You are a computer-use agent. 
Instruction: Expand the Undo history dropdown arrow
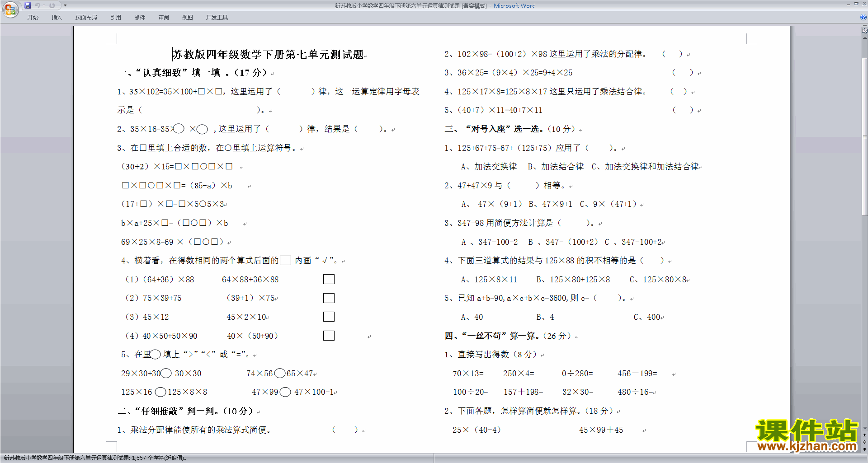(44, 5)
